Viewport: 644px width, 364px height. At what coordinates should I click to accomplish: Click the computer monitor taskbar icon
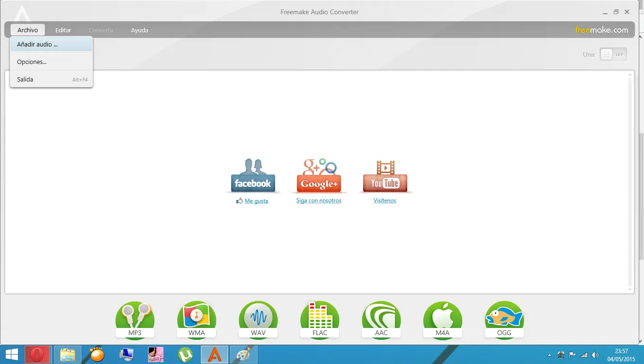(x=126, y=355)
